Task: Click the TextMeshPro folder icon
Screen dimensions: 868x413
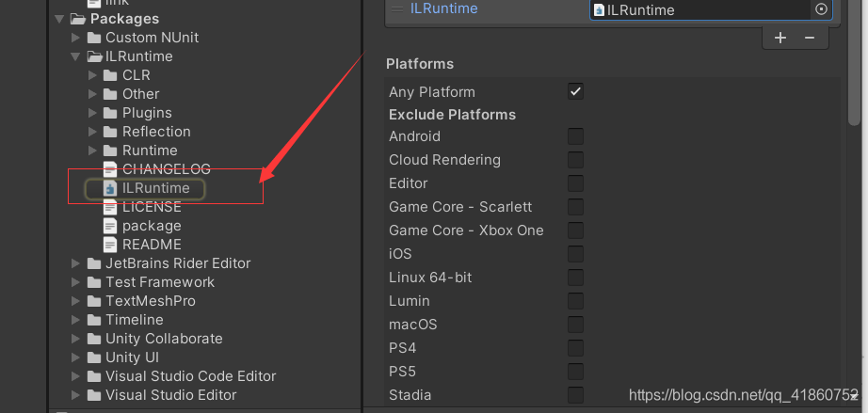Action: (94, 301)
